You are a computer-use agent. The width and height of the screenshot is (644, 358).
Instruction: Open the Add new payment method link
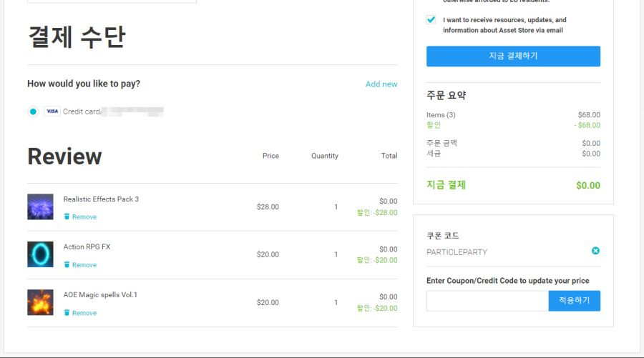(x=381, y=84)
